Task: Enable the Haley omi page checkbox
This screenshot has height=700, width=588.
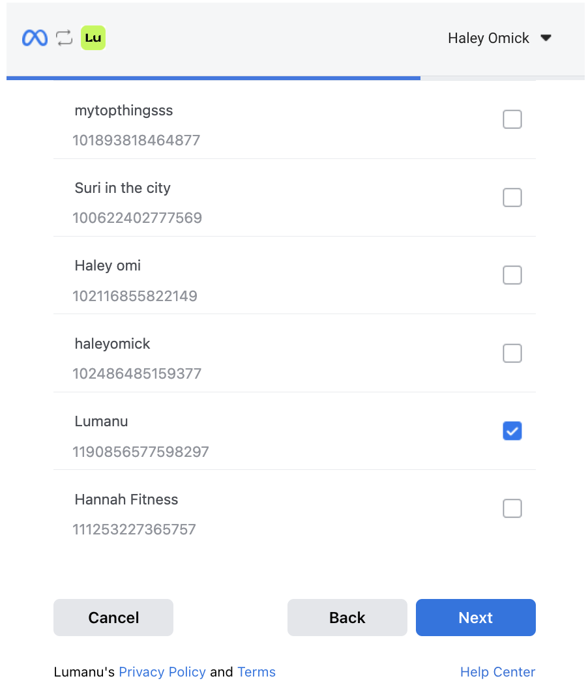Action: [512, 275]
